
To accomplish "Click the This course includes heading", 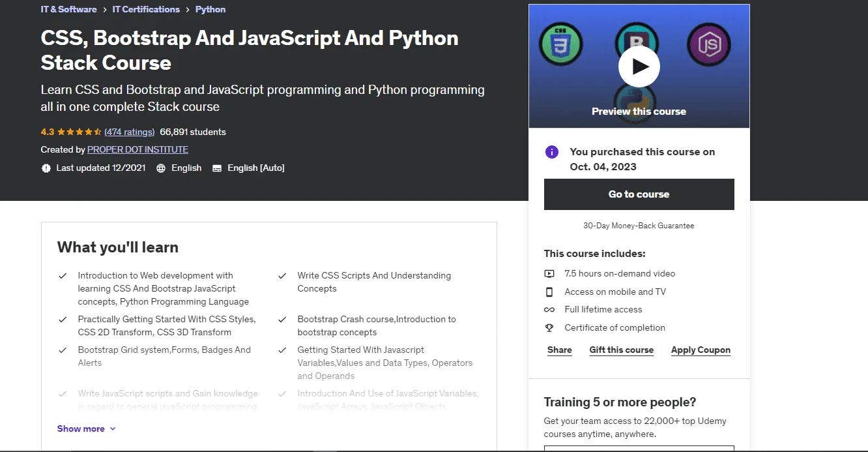I will (595, 254).
